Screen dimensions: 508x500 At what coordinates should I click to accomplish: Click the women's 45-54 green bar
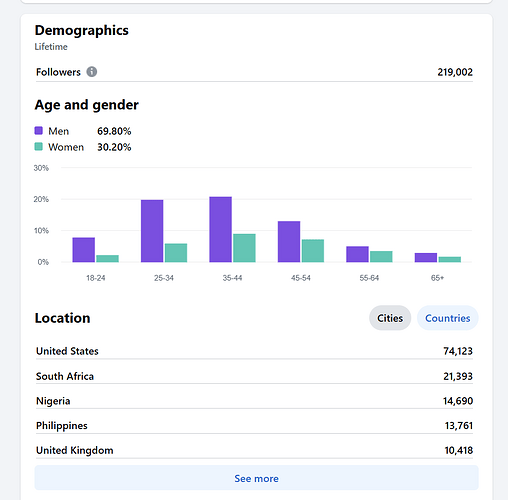click(313, 251)
